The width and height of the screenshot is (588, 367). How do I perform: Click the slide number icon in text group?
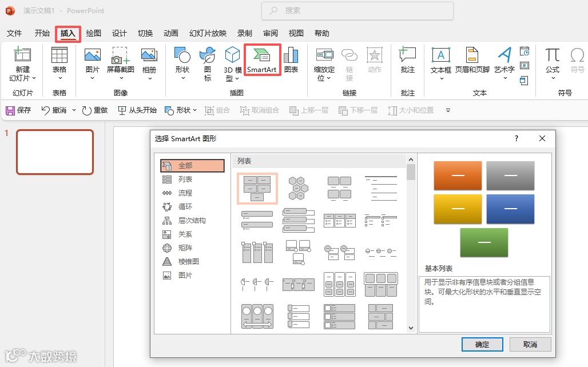tap(525, 66)
